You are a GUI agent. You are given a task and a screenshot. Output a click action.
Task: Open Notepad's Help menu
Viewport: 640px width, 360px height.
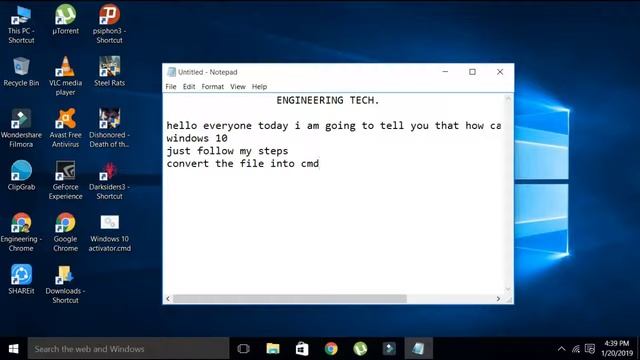(259, 87)
